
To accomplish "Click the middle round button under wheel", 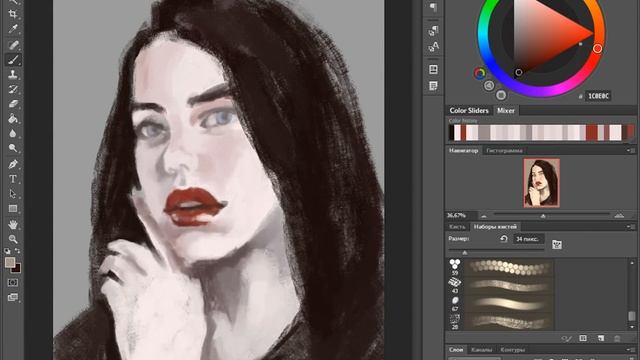I will coord(489,85).
